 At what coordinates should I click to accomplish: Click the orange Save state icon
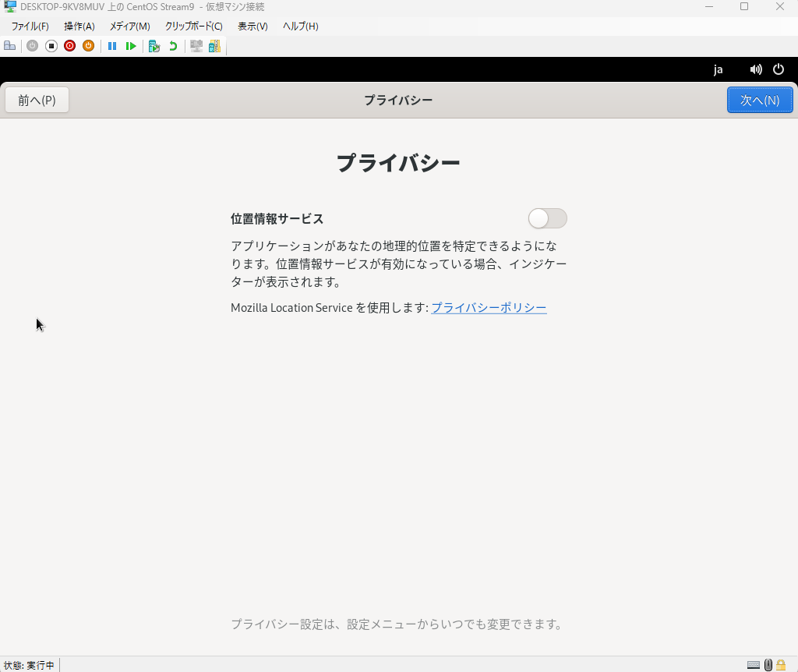click(88, 46)
